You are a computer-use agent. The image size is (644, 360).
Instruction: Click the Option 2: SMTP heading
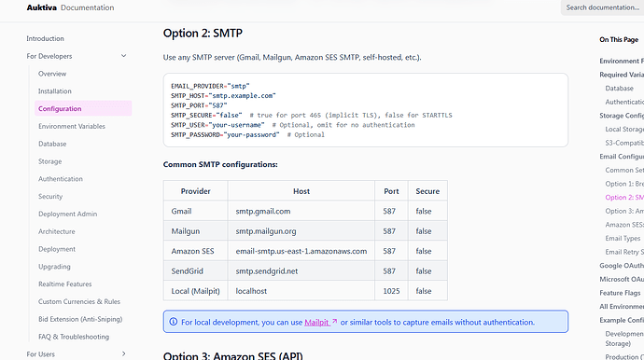click(203, 34)
